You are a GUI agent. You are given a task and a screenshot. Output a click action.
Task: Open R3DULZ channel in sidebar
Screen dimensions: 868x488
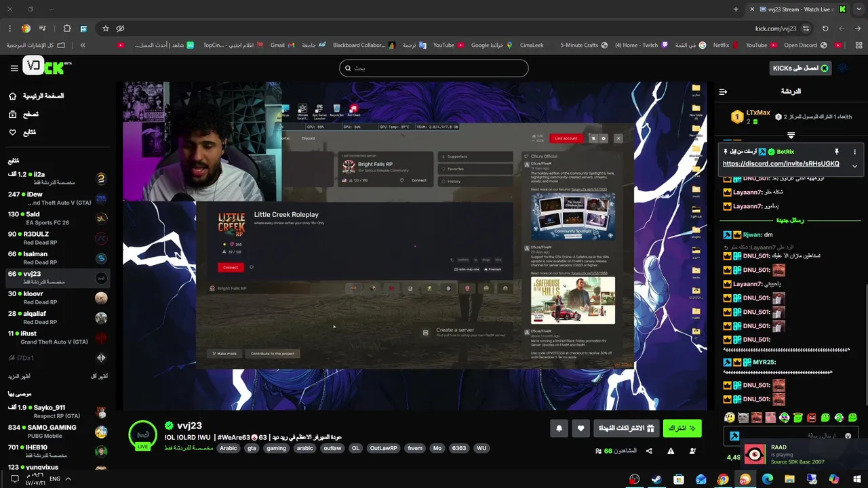(x=58, y=238)
